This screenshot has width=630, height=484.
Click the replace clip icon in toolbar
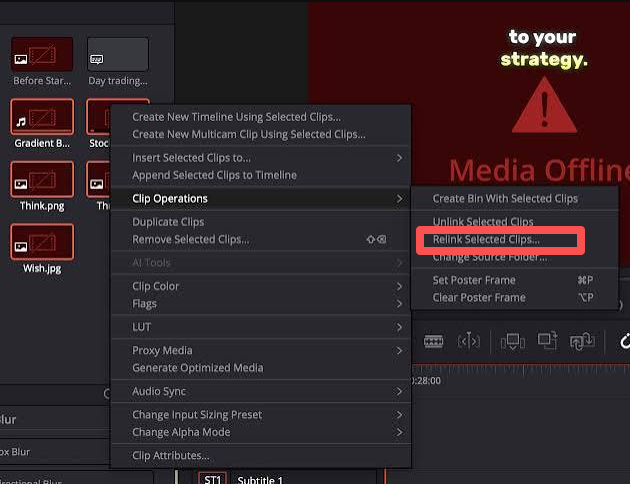point(582,341)
